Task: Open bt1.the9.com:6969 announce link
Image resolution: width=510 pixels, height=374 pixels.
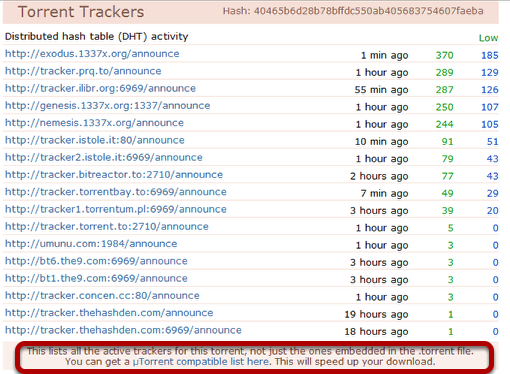Action: click(x=96, y=278)
